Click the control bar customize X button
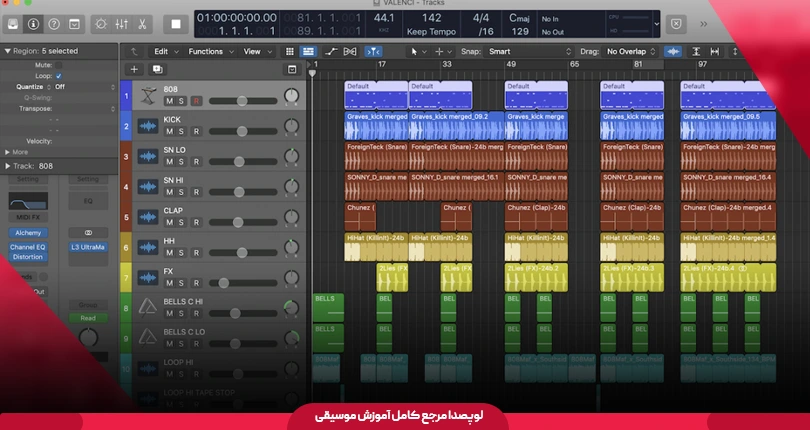 pyautogui.click(x=676, y=24)
